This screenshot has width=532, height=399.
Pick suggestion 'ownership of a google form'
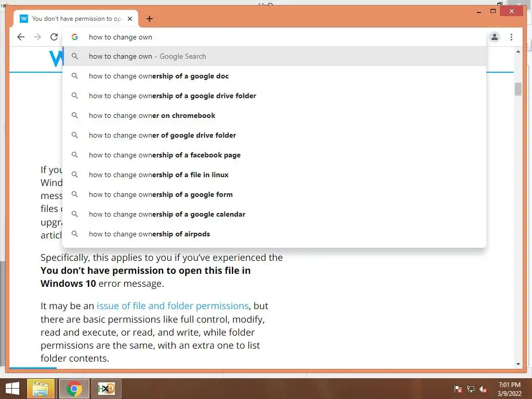274,194
